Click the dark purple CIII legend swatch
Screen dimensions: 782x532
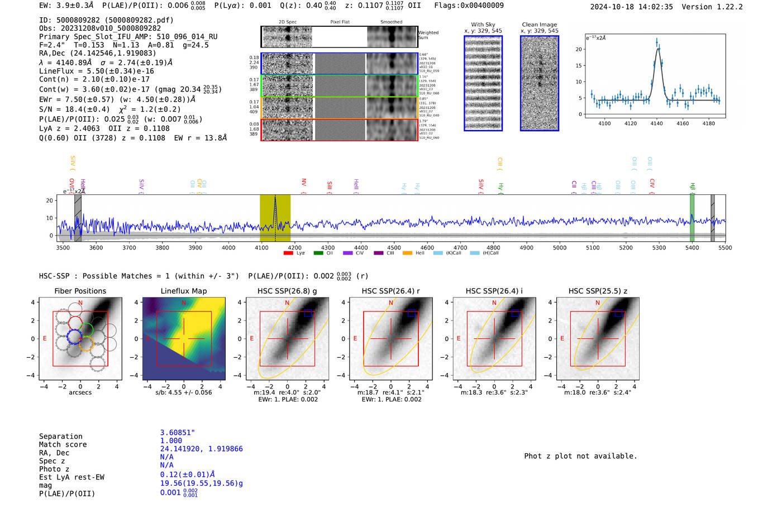pos(378,253)
